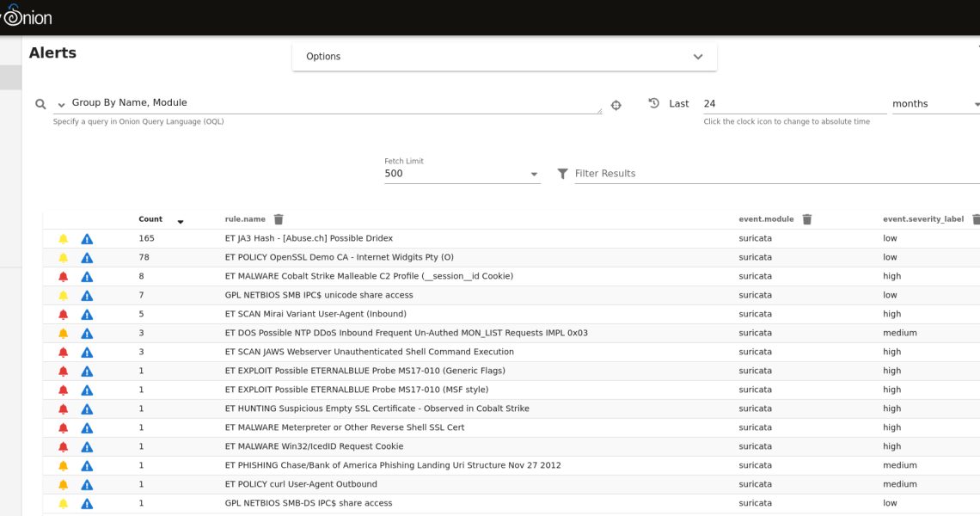The image size is (980, 516).
Task: Open the Fetch Limit dropdown
Action: (462, 174)
